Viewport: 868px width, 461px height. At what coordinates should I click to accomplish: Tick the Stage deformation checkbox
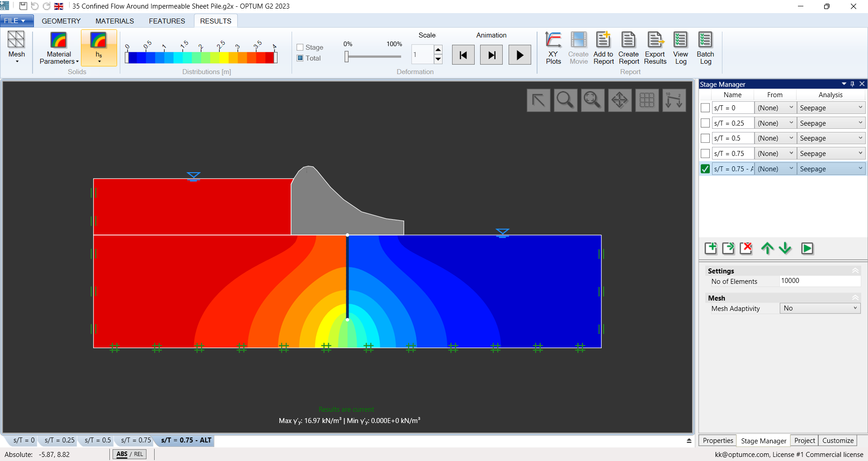[x=300, y=47]
